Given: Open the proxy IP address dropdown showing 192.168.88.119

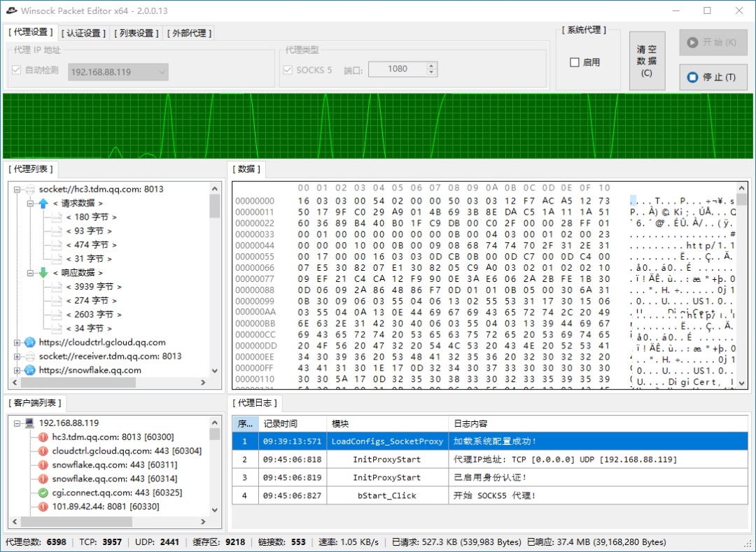Looking at the screenshot, I should [x=162, y=72].
